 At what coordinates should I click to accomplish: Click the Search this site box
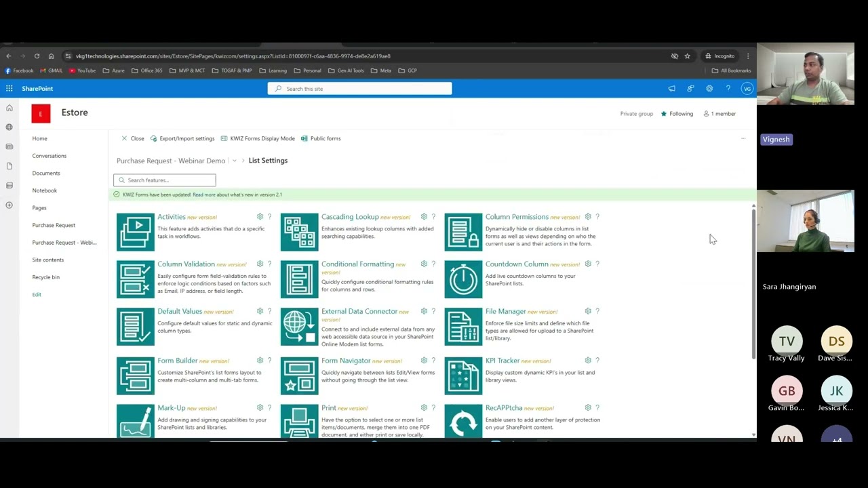359,89
